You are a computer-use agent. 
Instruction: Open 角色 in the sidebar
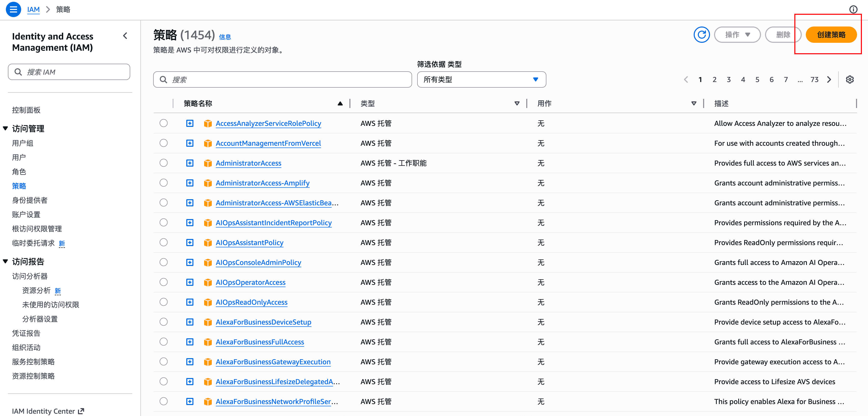19,172
